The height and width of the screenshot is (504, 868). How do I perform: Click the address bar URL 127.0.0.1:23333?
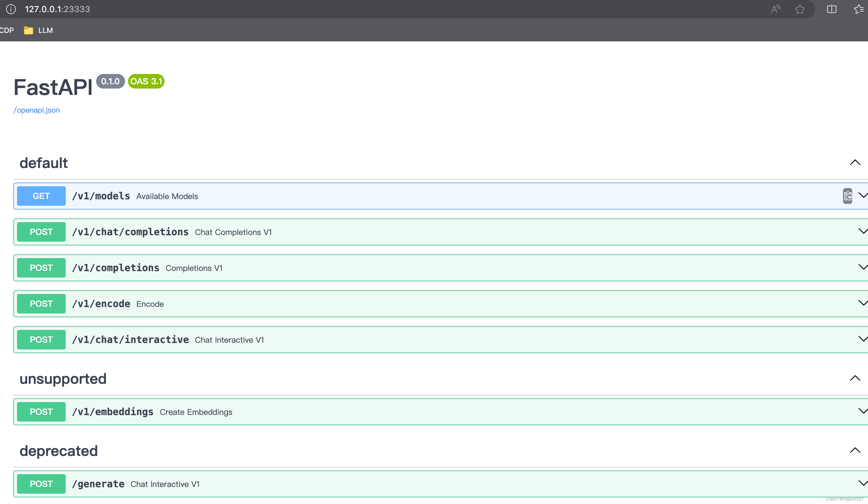click(x=57, y=9)
